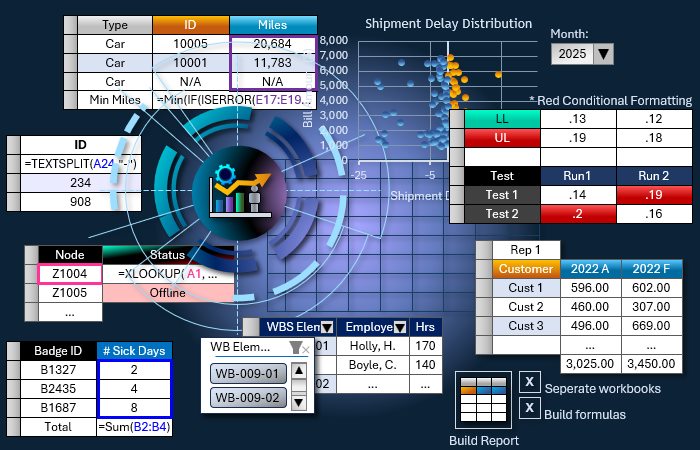700x450 pixels.
Task: Open the Employee column filter dropdown
Action: (400, 327)
